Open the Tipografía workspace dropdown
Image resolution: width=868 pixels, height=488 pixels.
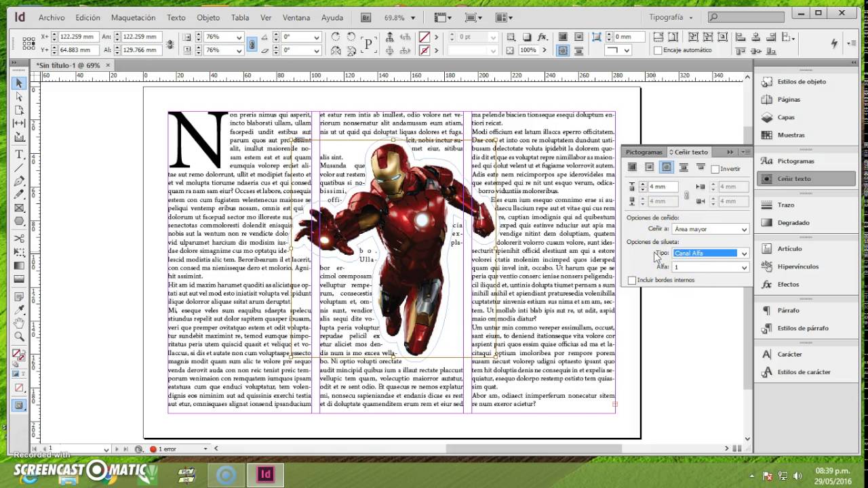[671, 18]
